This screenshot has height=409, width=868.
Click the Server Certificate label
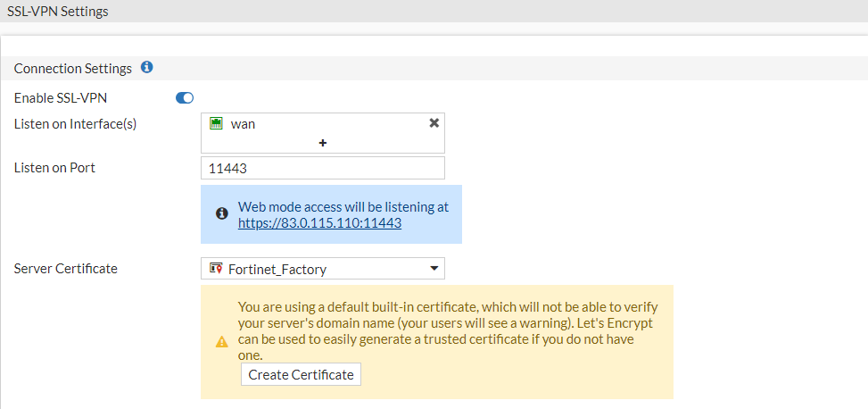click(x=66, y=268)
